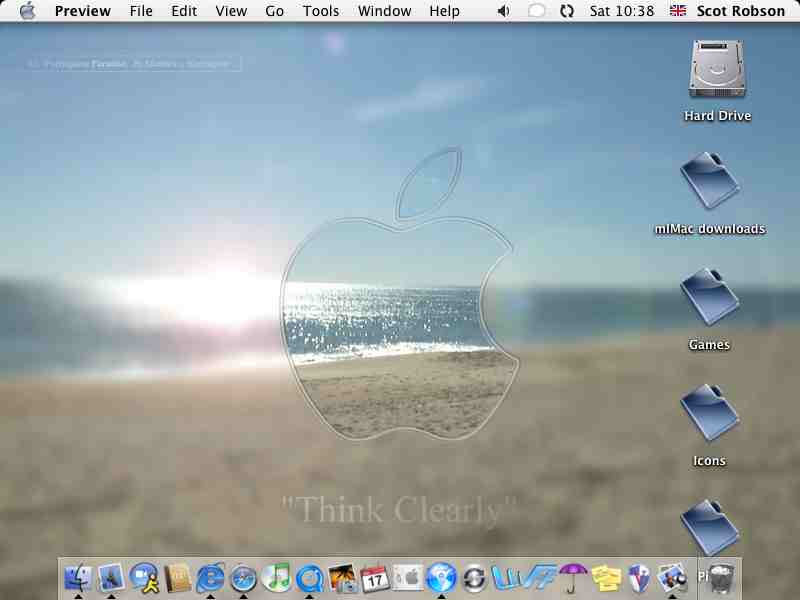
Task: Open the Scot Robson user menu
Action: click(740, 11)
